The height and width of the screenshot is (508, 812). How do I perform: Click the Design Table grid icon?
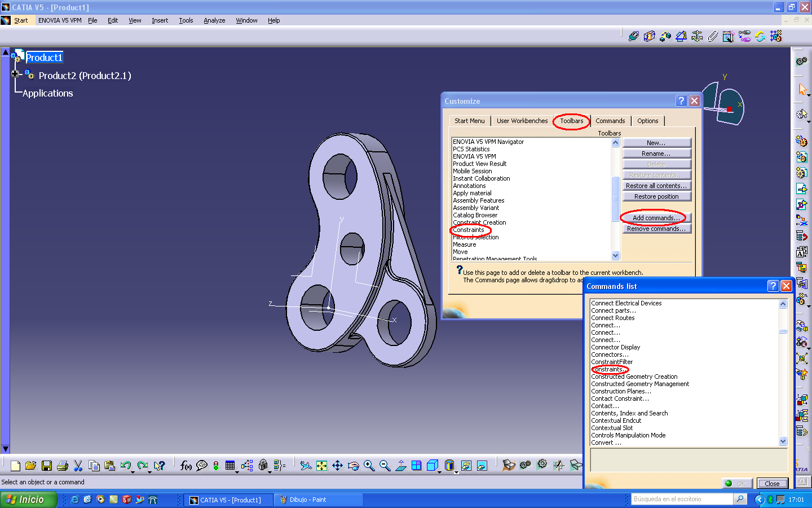pyautogui.click(x=230, y=466)
